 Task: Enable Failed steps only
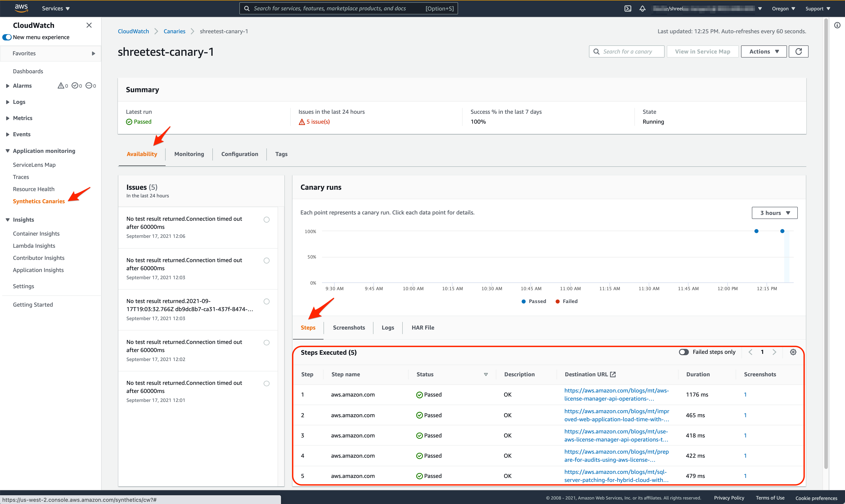pos(683,352)
